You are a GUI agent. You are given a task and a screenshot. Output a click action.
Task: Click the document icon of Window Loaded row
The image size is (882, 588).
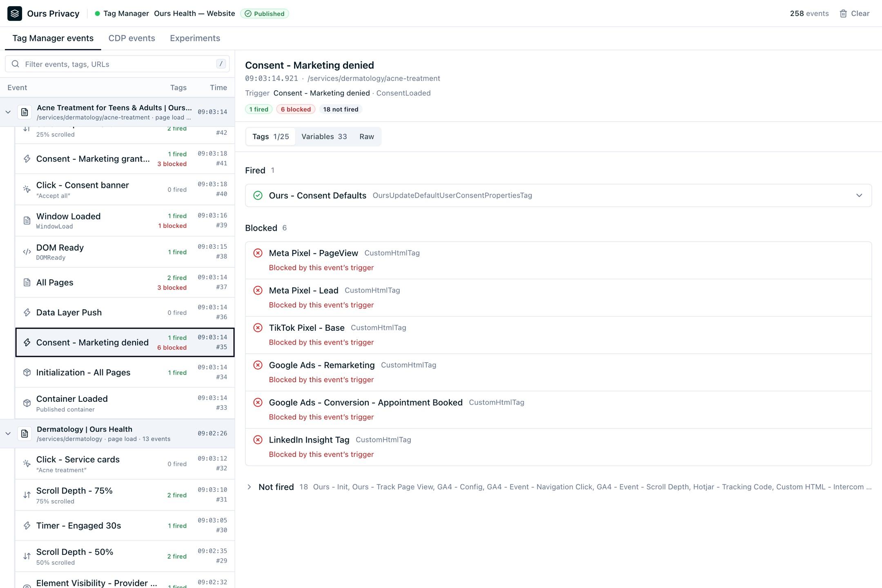[x=27, y=220]
